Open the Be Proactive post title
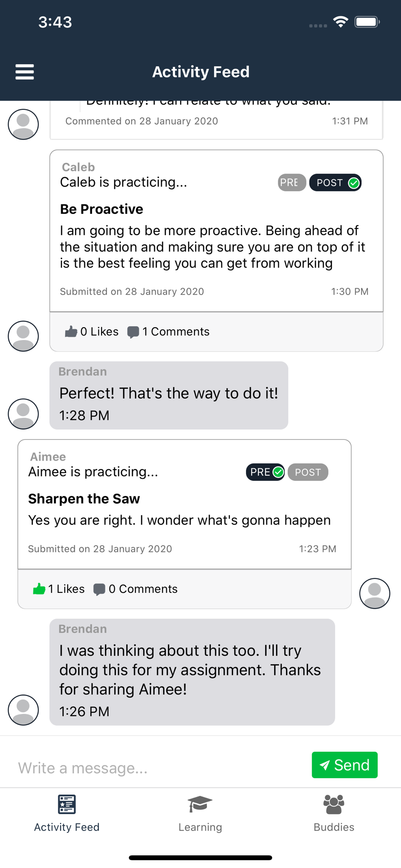Screen dimensions: 401x868 coord(102,209)
